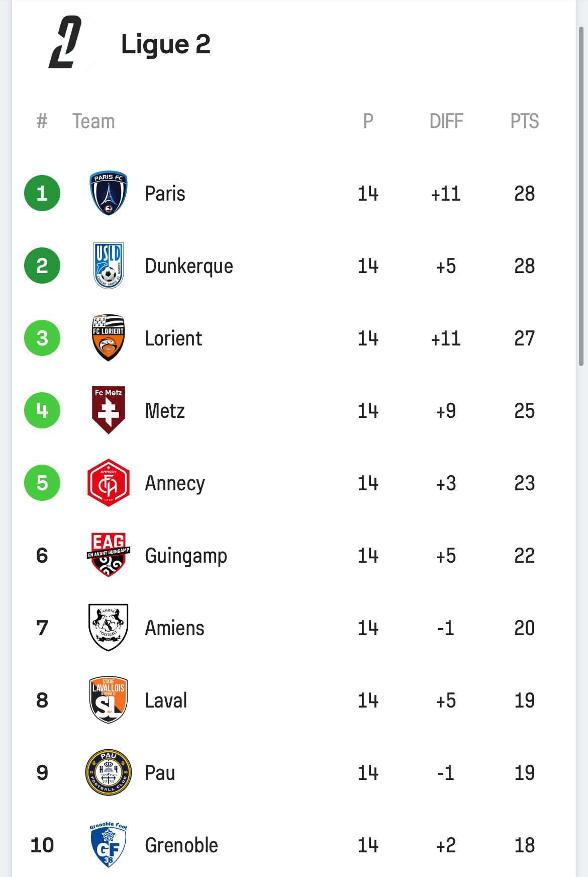Select the EAG Guingamp badge
This screenshot has width=588, height=877.
pyautogui.click(x=109, y=555)
